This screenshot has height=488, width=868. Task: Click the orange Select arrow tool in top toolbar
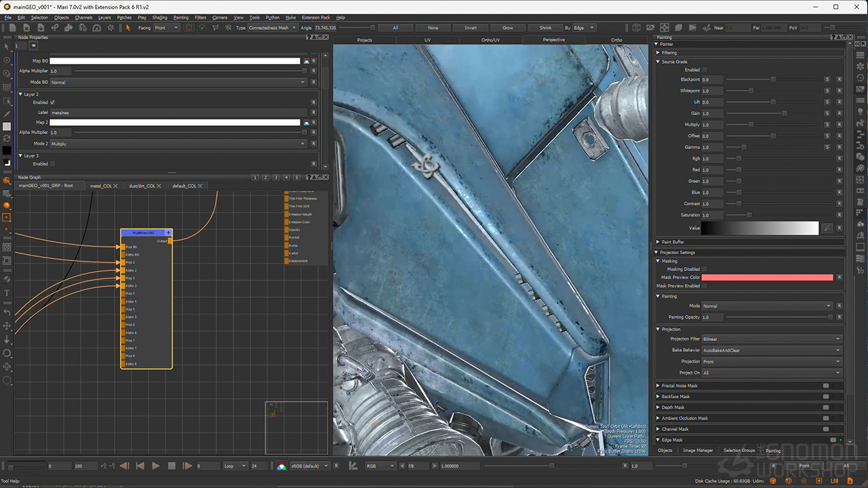point(127,28)
